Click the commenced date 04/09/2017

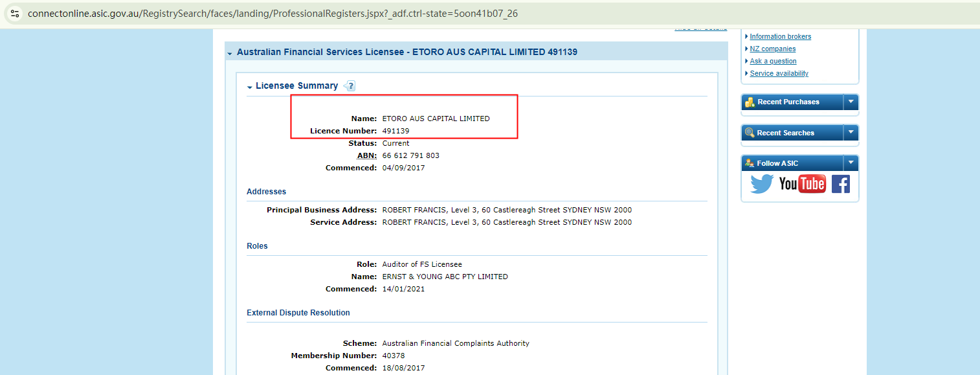(403, 168)
